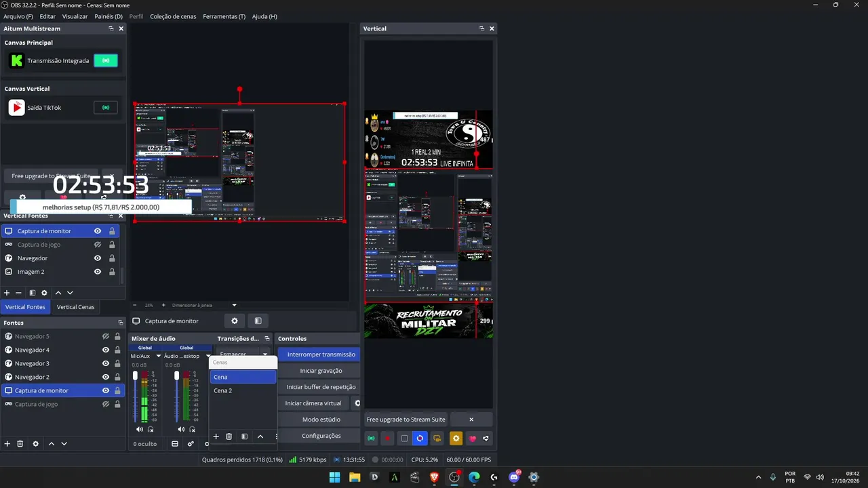This screenshot has width=868, height=488.
Task: Click Interromper transmissão button
Action: click(x=319, y=354)
